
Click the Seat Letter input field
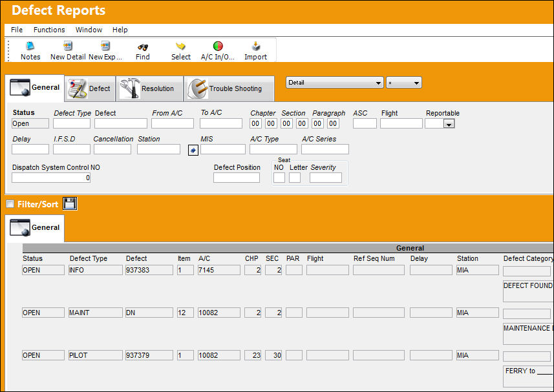click(x=294, y=178)
